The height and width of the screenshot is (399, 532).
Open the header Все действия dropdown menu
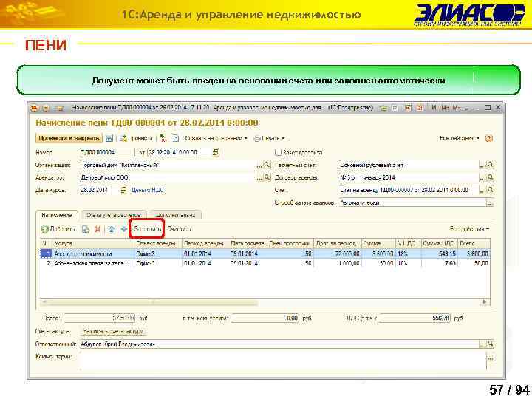[x=460, y=138]
